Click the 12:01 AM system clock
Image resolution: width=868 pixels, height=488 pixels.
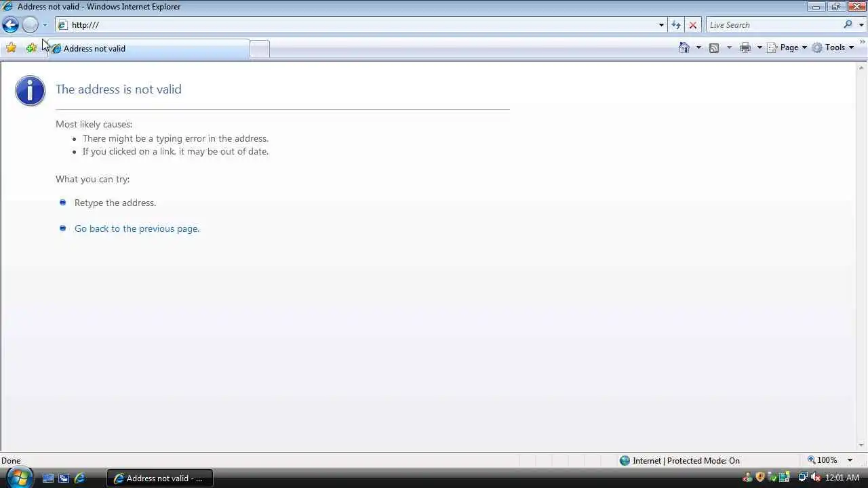(842, 478)
